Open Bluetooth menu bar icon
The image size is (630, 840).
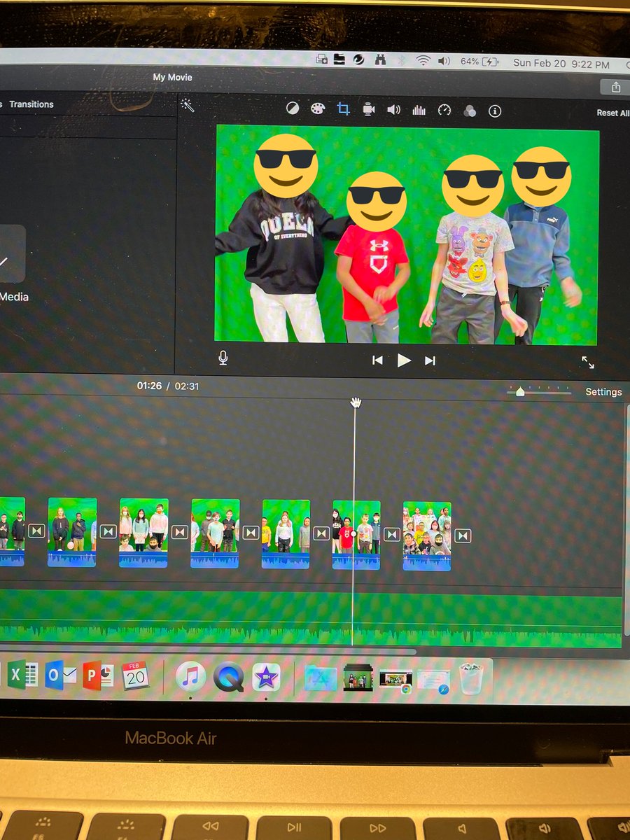tap(402, 61)
